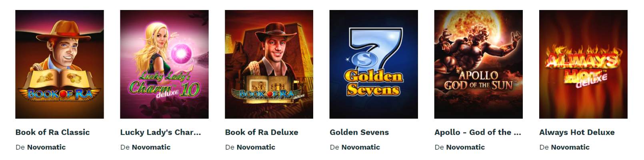Screen dimensions: 644x160
Task: Open the Apollo God of the Sun thumbnail
Action: pos(478,64)
